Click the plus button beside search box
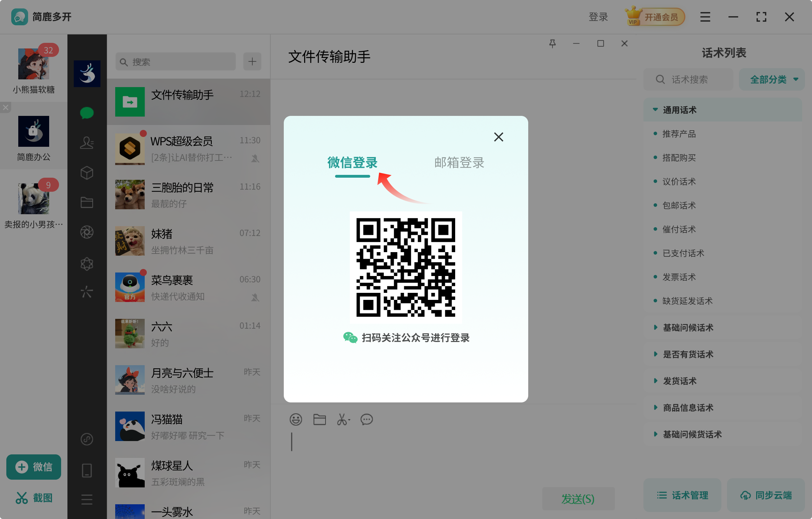Screen dimensions: 812x519 [252, 62]
